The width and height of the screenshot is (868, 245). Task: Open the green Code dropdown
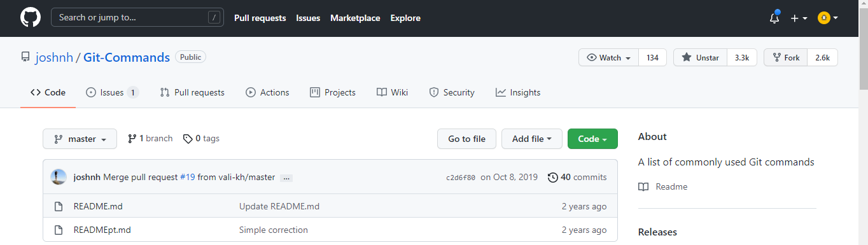click(x=592, y=139)
